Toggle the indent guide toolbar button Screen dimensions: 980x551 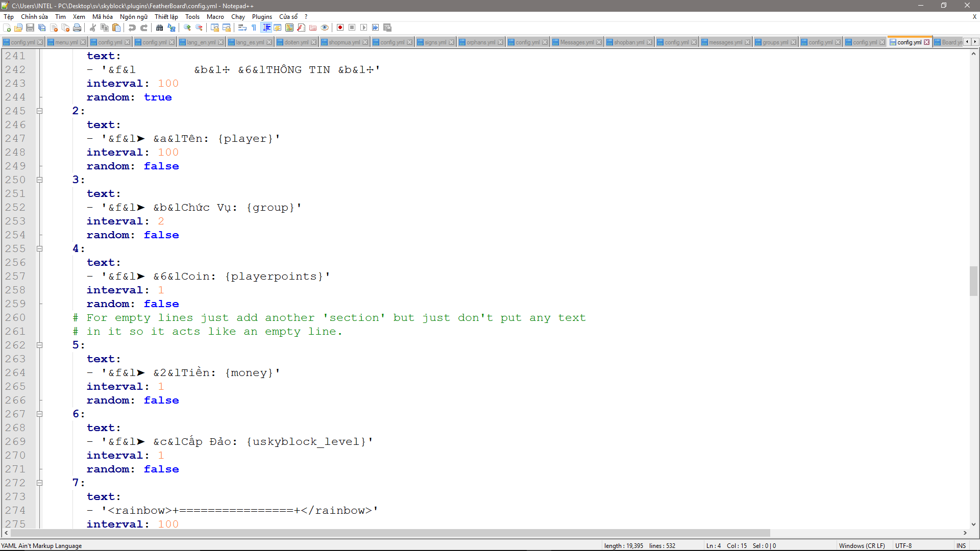pyautogui.click(x=266, y=28)
